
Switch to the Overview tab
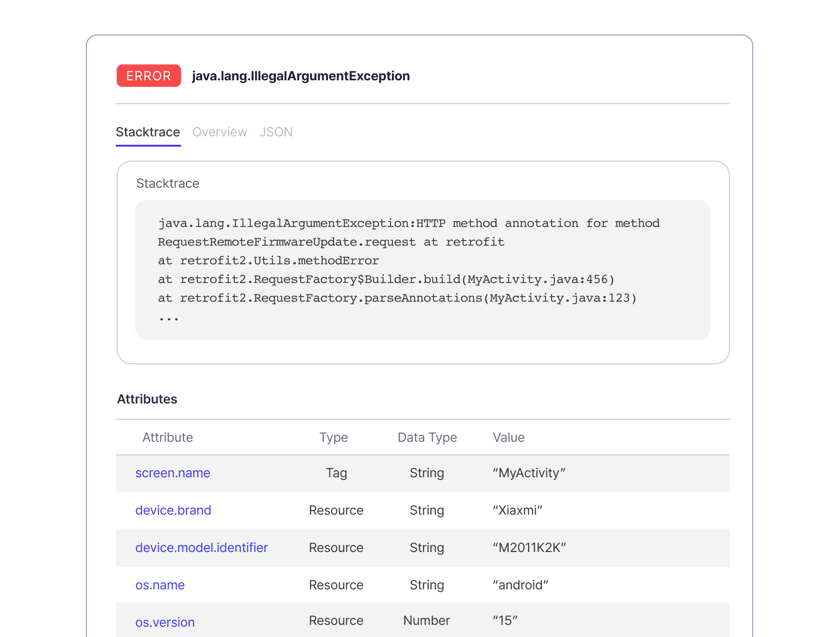[220, 132]
